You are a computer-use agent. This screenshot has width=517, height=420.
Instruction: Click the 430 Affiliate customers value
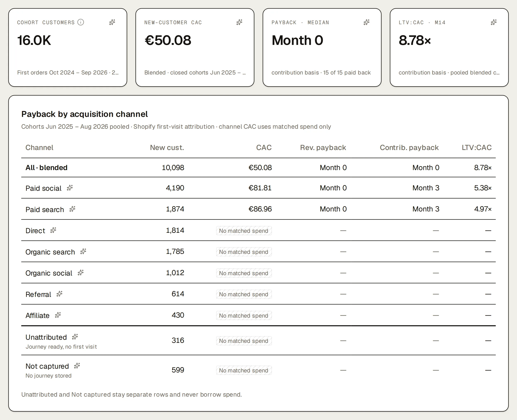[178, 315]
